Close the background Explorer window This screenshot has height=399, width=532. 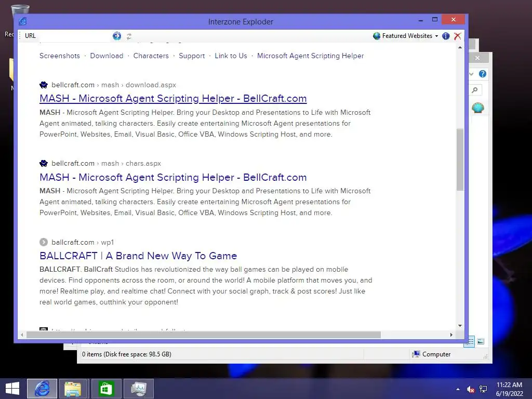point(477,58)
